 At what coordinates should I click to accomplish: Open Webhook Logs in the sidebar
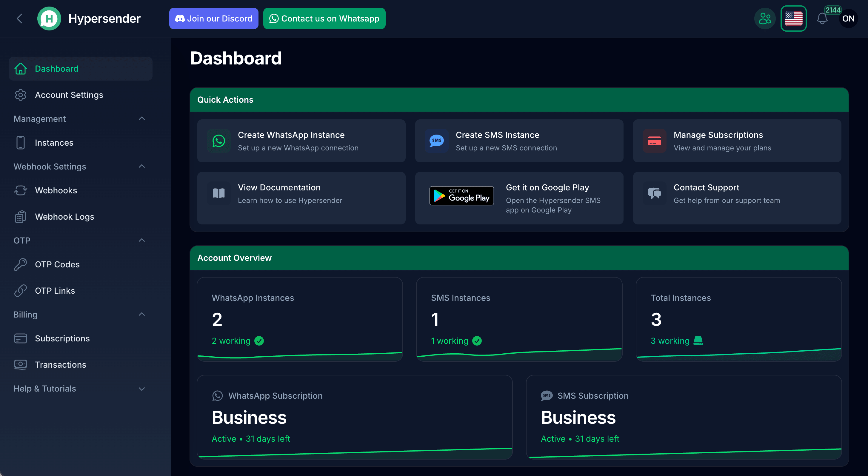81,217
